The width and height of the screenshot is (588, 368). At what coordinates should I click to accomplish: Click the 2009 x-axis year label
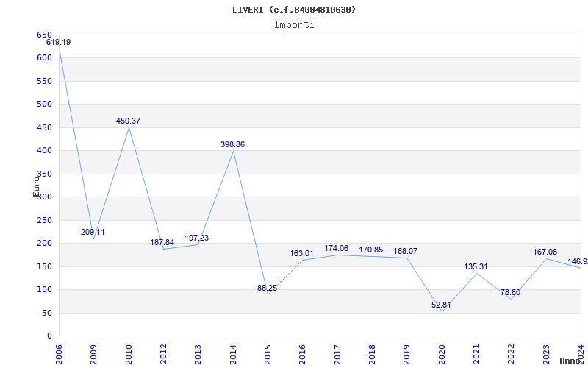[94, 355]
